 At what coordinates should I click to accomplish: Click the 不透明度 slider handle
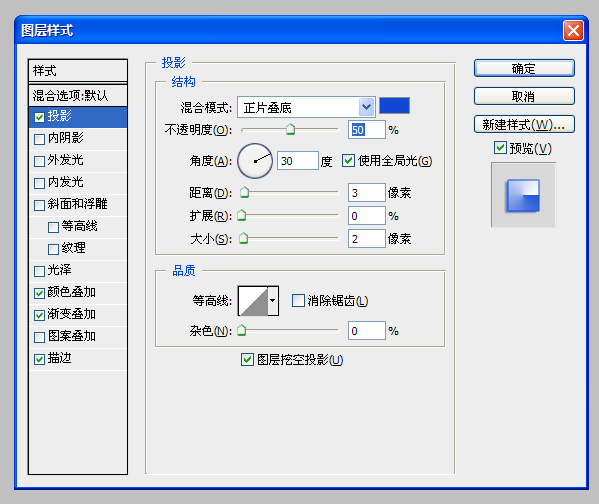(x=290, y=130)
